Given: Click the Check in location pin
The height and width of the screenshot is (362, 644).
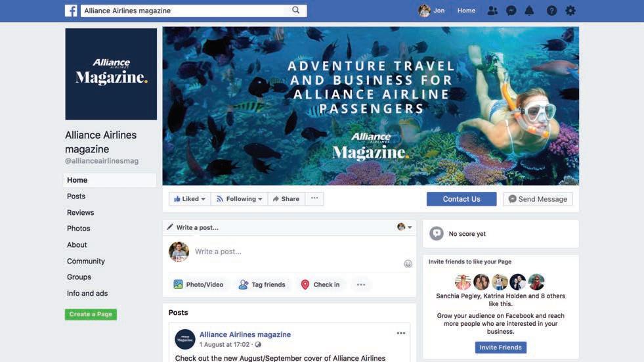Looking at the screenshot, I should coord(305,284).
